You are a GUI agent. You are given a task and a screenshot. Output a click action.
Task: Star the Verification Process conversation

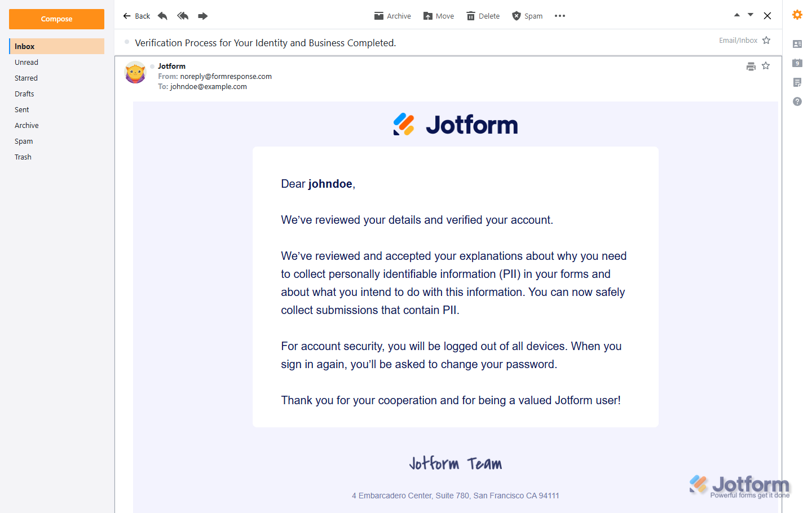coord(766,40)
